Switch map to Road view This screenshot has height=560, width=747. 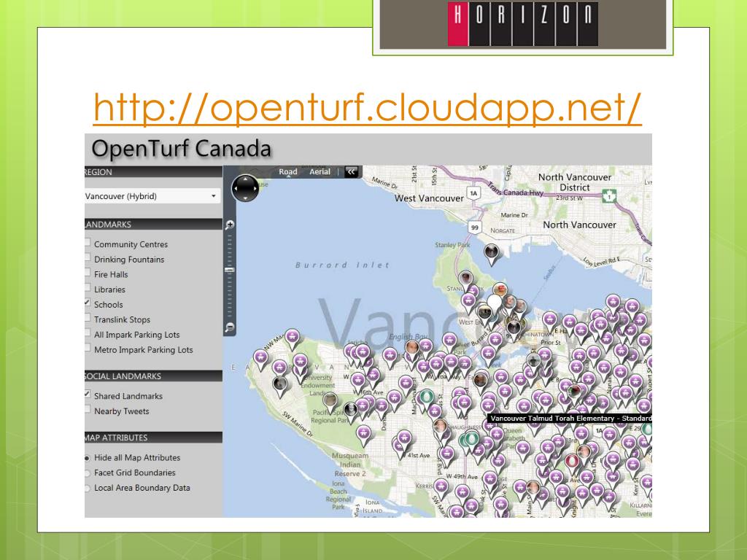point(288,172)
